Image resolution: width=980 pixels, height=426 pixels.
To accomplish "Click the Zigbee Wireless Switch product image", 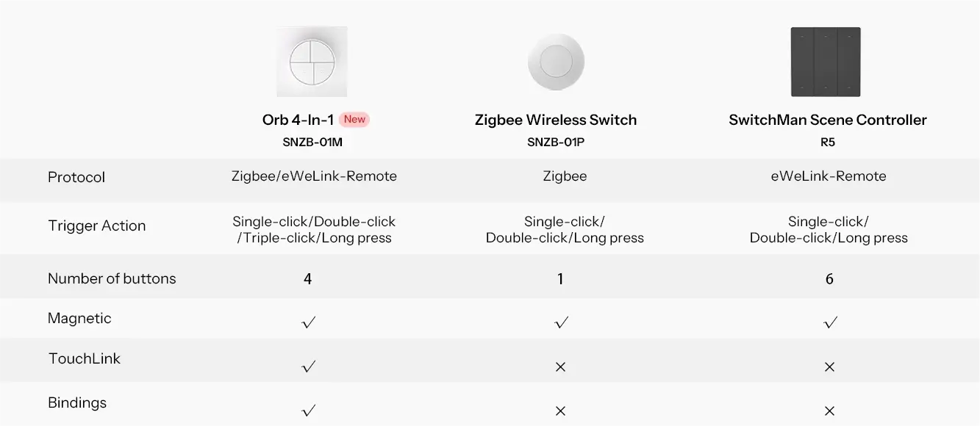I will (x=556, y=62).
